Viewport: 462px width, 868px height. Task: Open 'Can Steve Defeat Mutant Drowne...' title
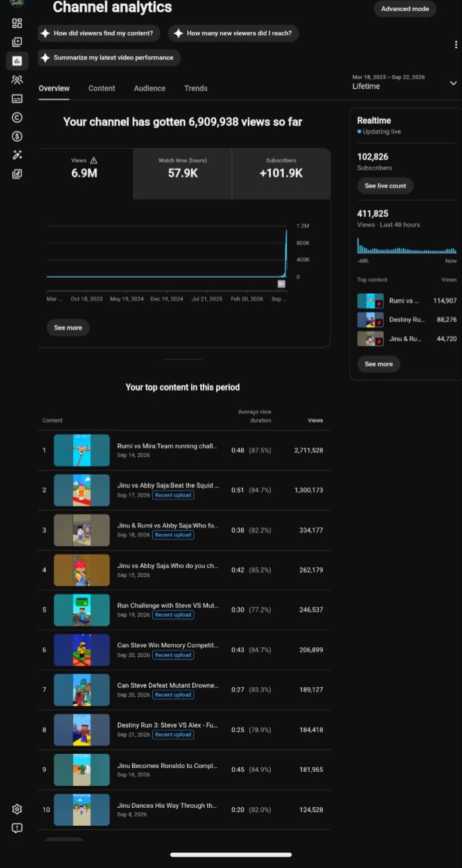167,686
